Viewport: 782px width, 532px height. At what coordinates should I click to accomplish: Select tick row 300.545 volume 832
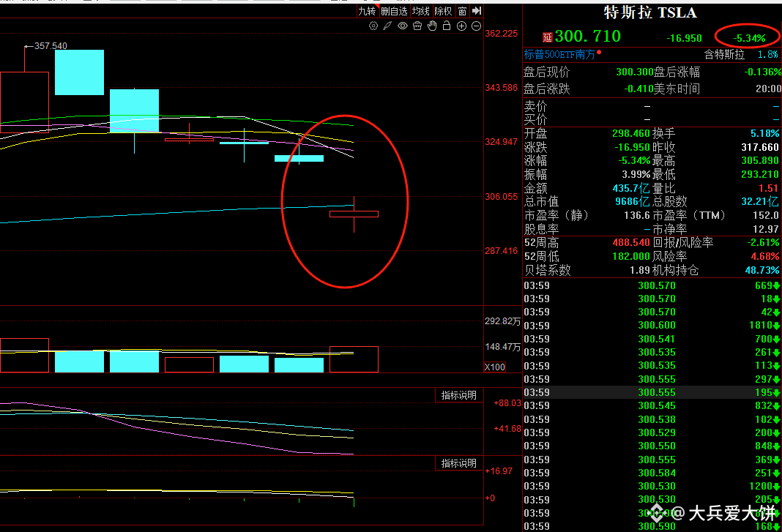tap(652, 406)
